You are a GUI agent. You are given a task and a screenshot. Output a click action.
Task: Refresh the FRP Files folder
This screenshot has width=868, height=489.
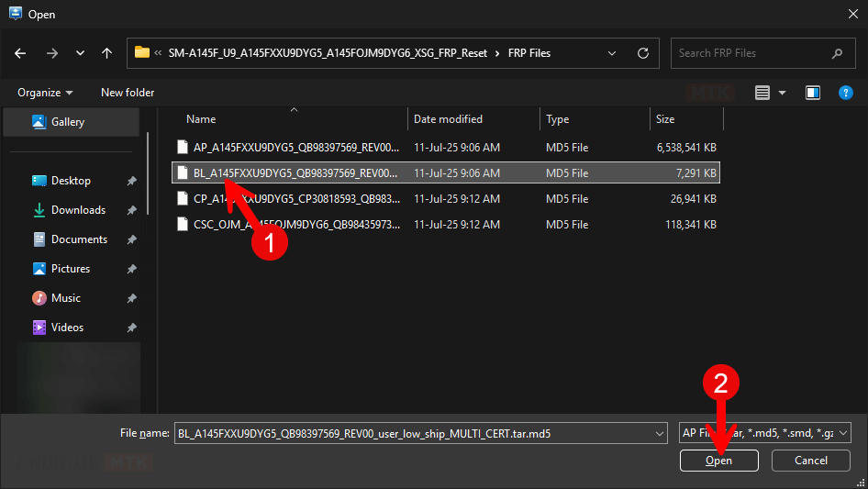coord(642,53)
